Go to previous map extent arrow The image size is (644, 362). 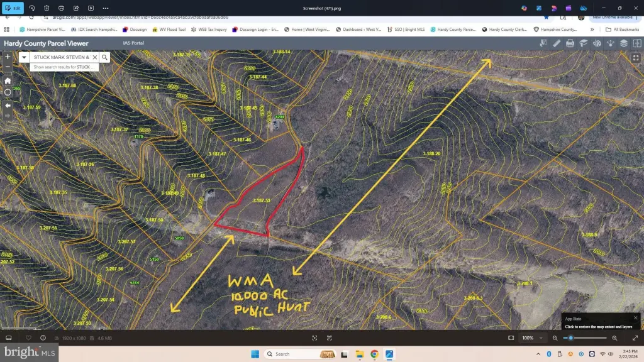click(8, 105)
